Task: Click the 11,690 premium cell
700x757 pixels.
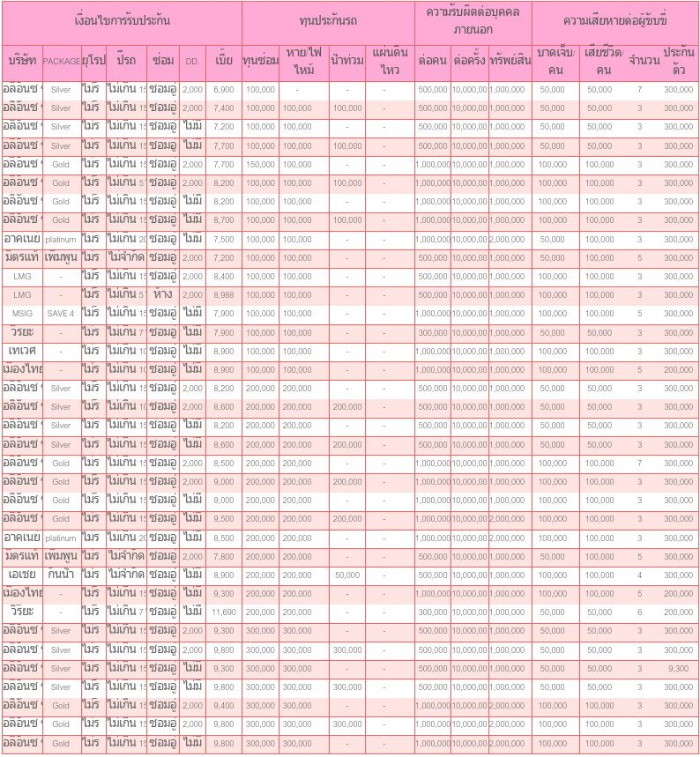Action: (223, 612)
